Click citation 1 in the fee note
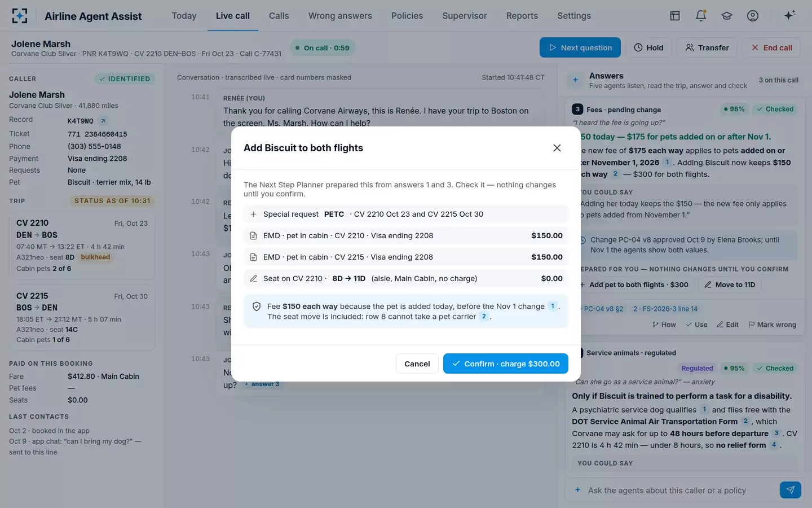812x508 pixels. click(553, 306)
